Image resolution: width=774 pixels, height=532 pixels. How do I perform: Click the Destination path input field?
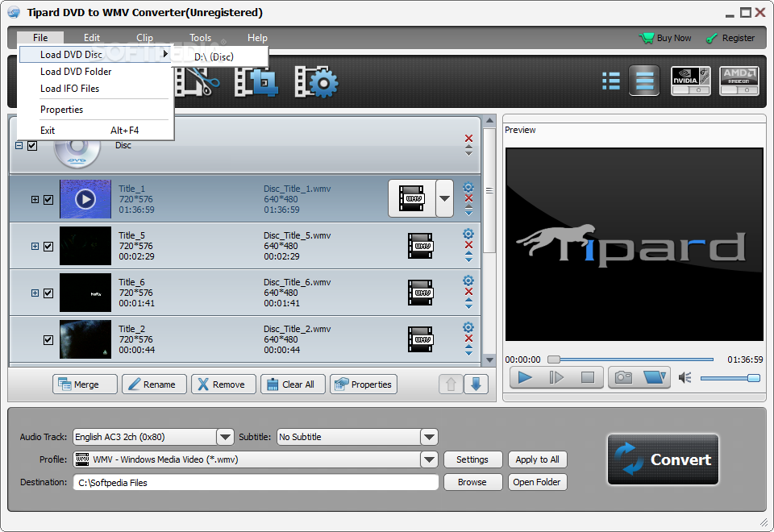pyautogui.click(x=256, y=482)
